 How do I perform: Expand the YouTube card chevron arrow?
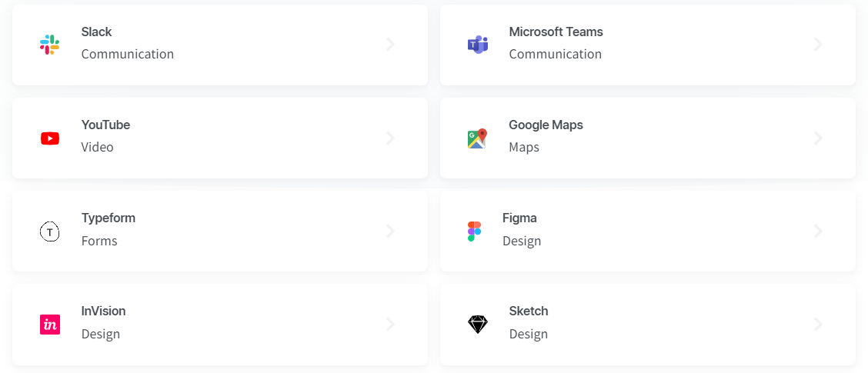pos(391,138)
